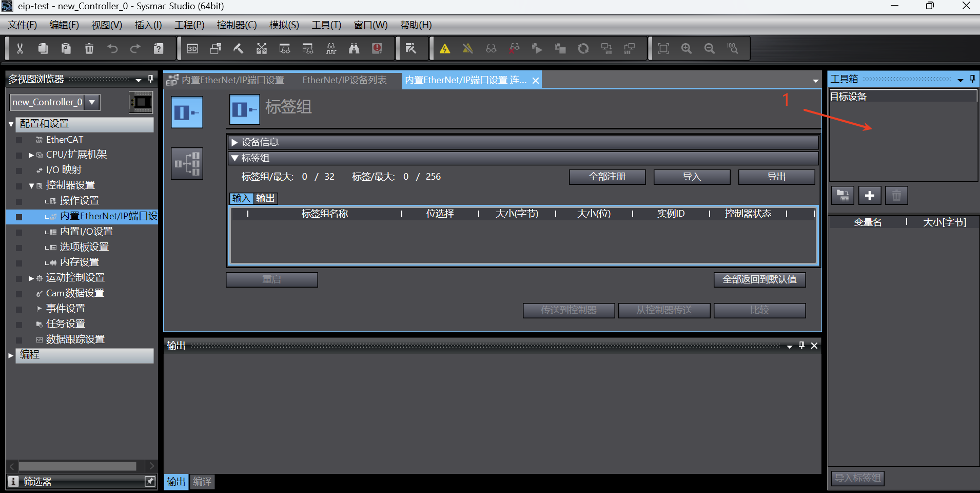Click the Zoom In magnifier icon
980x493 pixels.
coord(687,48)
